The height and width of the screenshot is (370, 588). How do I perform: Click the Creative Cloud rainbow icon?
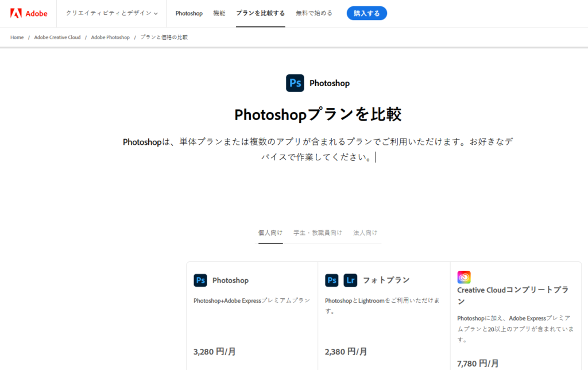pos(463,277)
